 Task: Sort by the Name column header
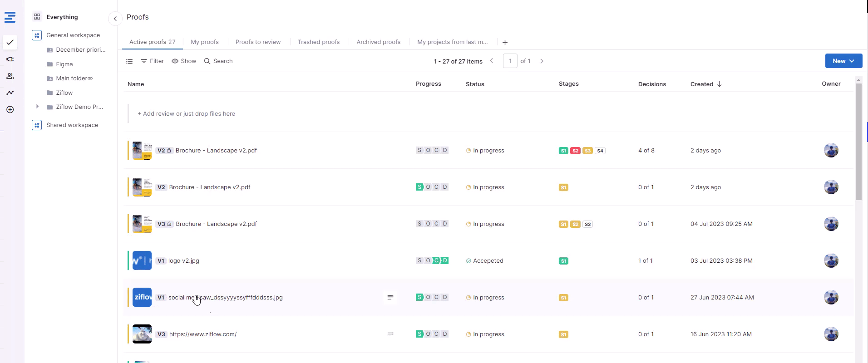pos(136,84)
